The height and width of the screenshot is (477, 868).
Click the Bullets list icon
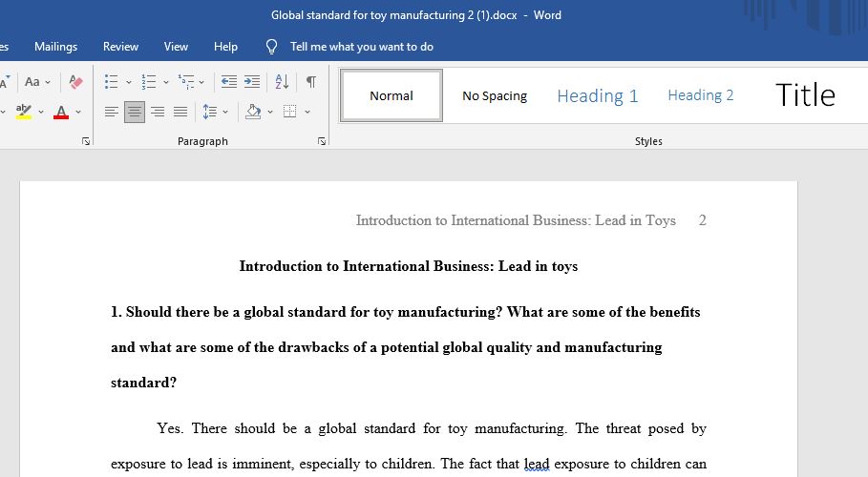point(112,82)
